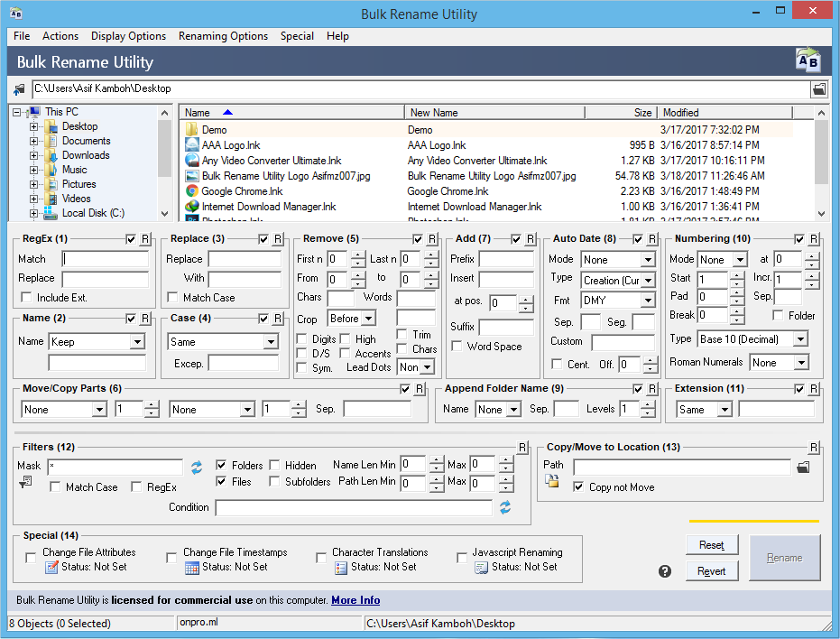Image resolution: width=840 pixels, height=639 pixels.
Task: Uncheck the Folders filter checkbox
Action: [221, 465]
